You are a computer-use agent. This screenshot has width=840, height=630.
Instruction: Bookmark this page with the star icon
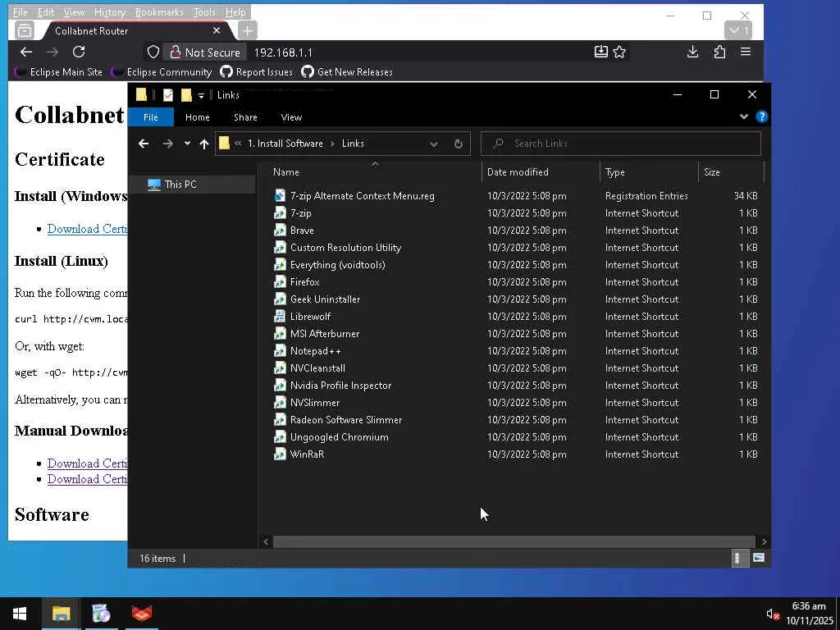[620, 52]
